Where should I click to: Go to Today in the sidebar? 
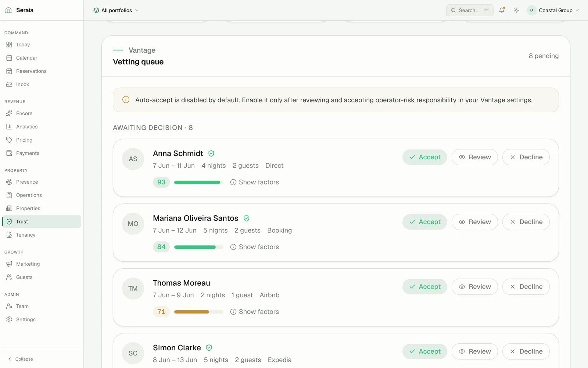[42, 45]
